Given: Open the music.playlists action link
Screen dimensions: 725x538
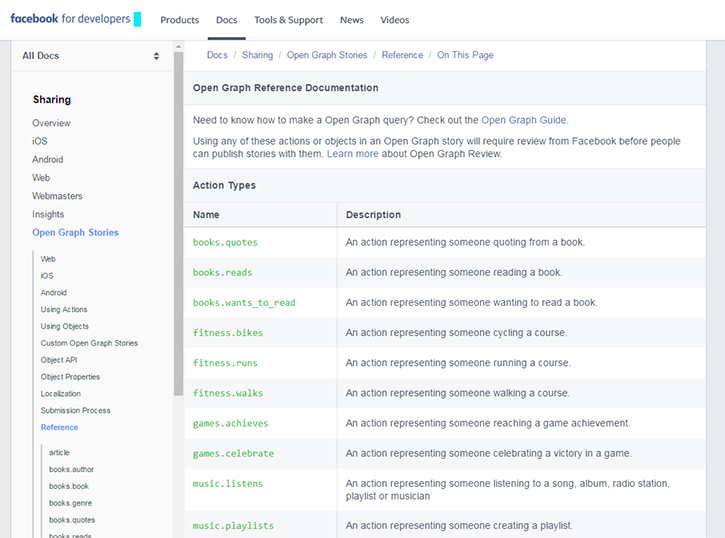Looking at the screenshot, I should (233, 526).
